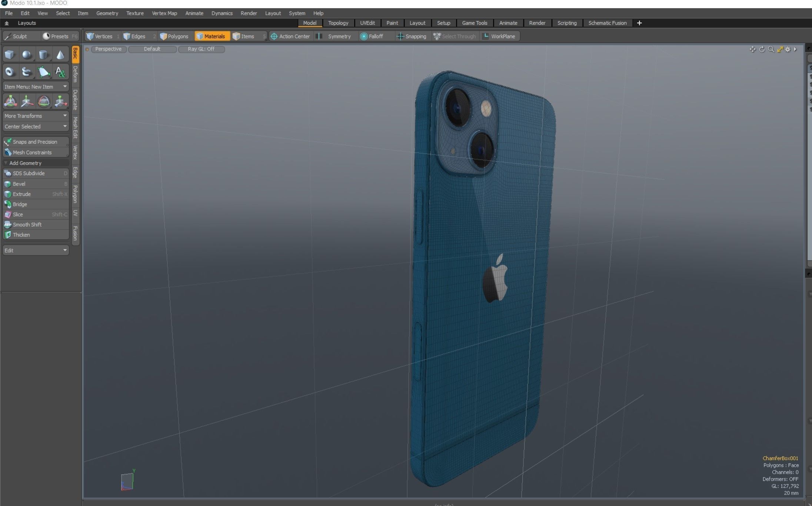Click the viewport rotate icon
Screen dimensions: 812x506
[x=762, y=49]
